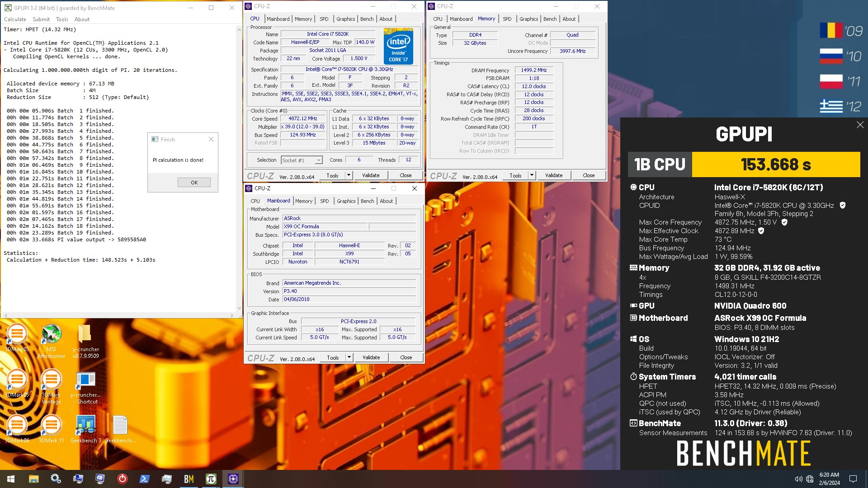This screenshot has width=868, height=488.
Task: Open the Action Center notifications icon
Action: tap(853, 479)
